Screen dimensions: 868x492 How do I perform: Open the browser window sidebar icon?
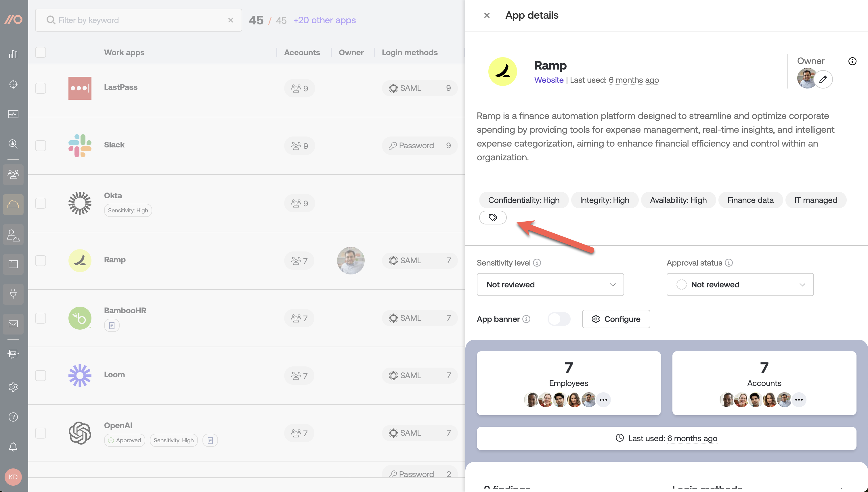13,264
